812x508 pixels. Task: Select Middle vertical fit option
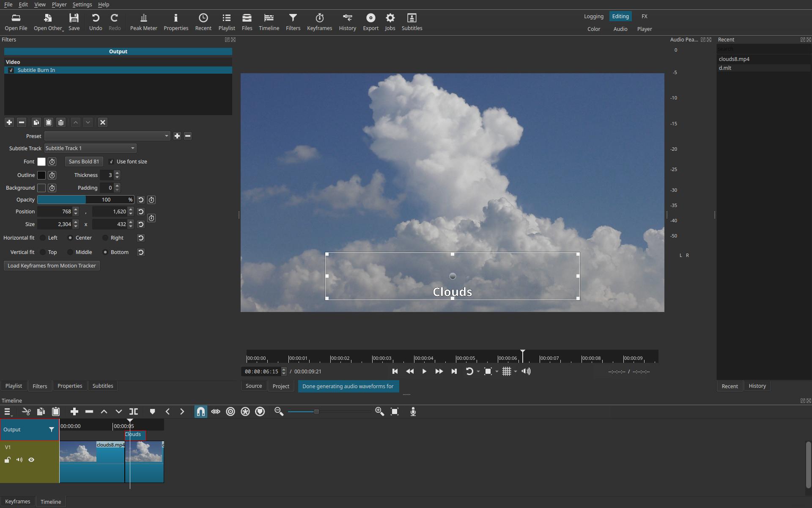point(71,252)
